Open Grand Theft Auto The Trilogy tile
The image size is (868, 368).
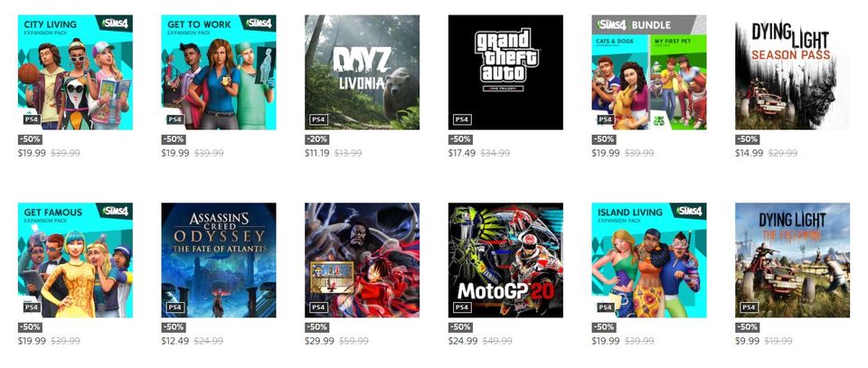tap(505, 72)
